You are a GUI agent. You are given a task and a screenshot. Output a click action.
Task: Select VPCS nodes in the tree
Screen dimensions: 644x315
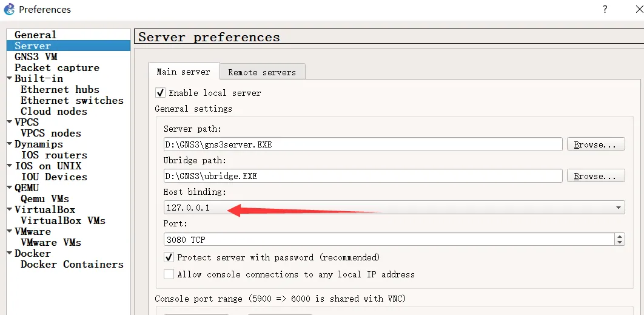pyautogui.click(x=51, y=133)
